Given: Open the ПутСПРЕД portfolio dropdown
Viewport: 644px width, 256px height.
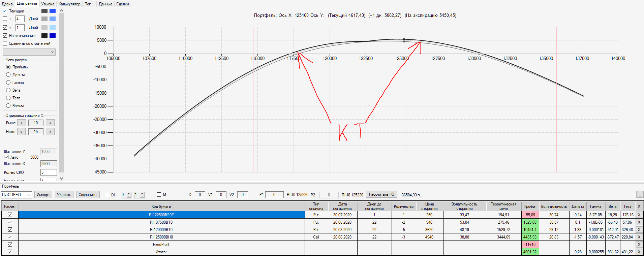Looking at the screenshot, I should point(17,195).
